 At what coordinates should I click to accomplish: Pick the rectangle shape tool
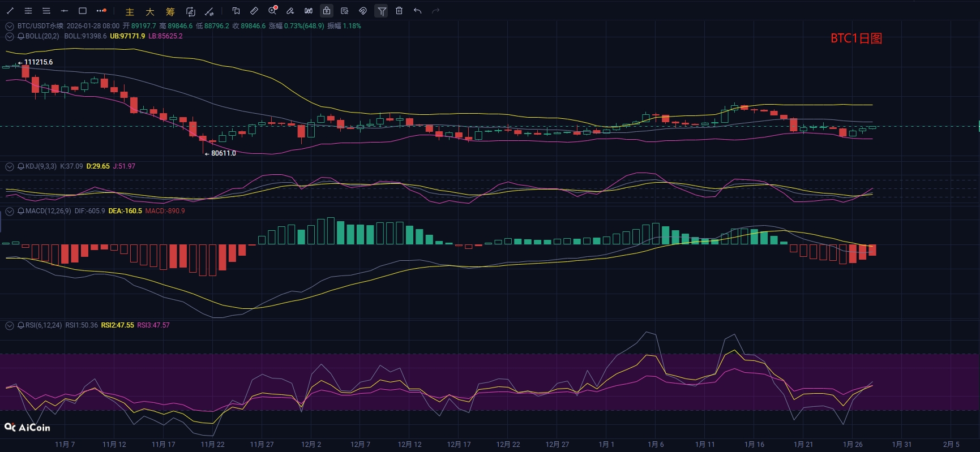[83, 11]
